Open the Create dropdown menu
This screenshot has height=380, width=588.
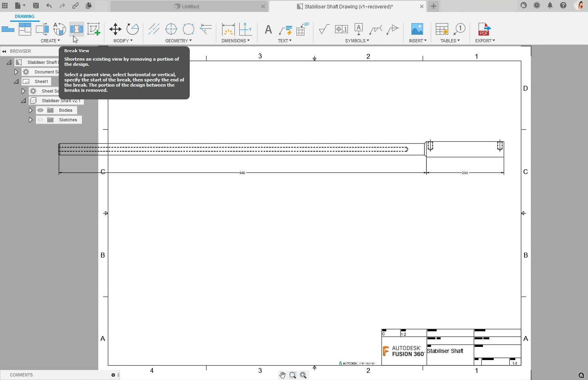[x=50, y=41]
